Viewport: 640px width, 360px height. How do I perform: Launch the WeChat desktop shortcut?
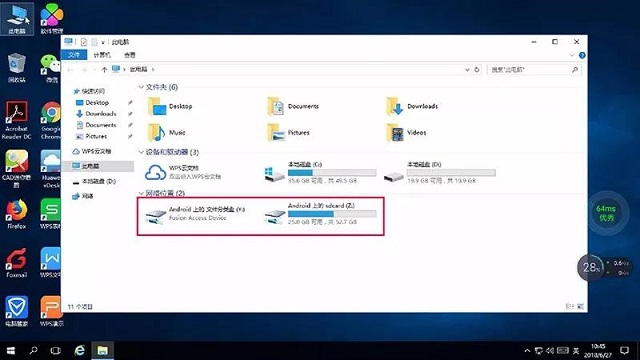tap(51, 67)
